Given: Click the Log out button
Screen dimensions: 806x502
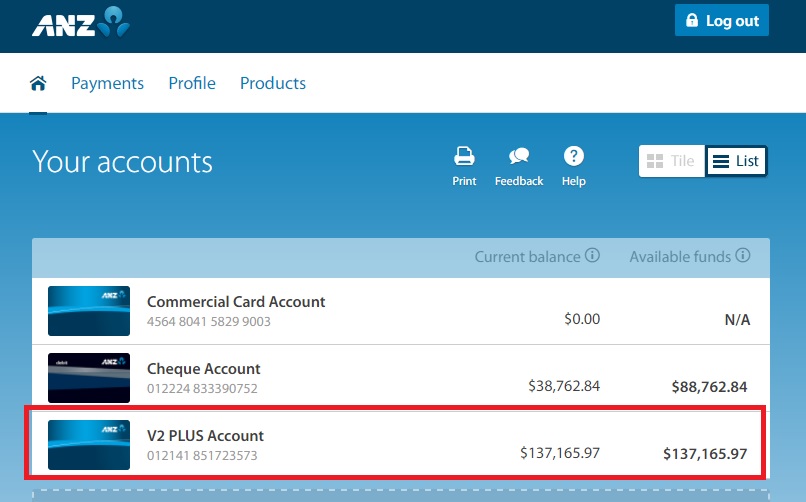Looking at the screenshot, I should click(x=722, y=21).
